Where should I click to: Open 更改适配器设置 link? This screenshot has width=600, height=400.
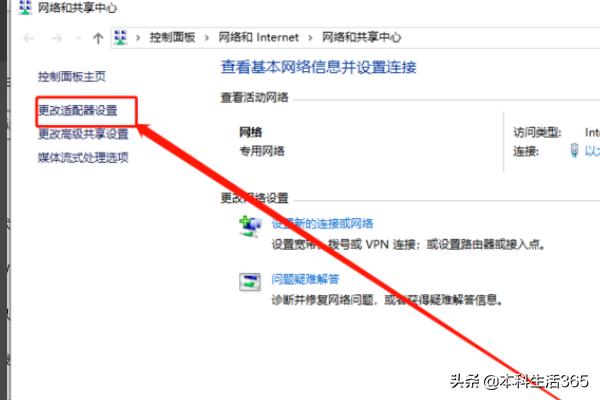(78, 111)
